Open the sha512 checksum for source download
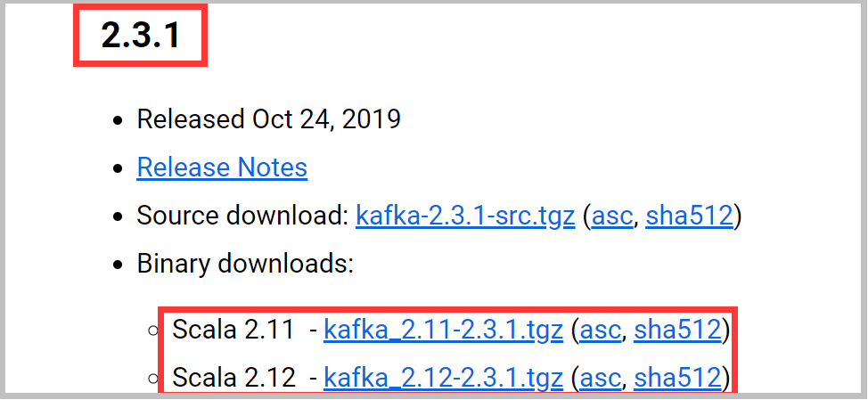 point(689,216)
